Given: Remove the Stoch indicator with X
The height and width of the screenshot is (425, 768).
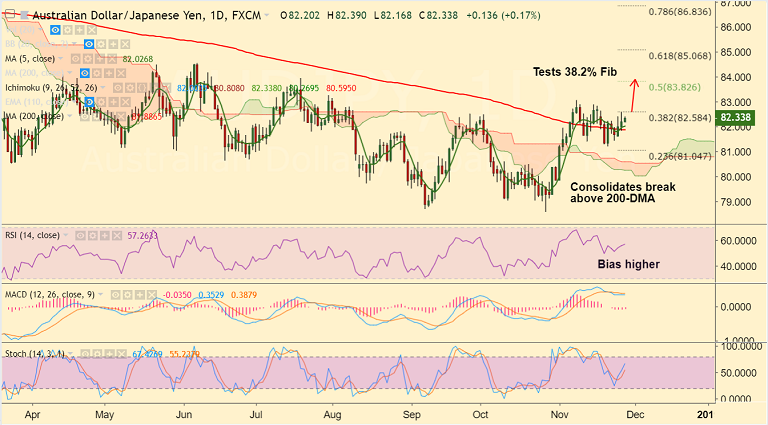Looking at the screenshot, I should click(x=121, y=354).
